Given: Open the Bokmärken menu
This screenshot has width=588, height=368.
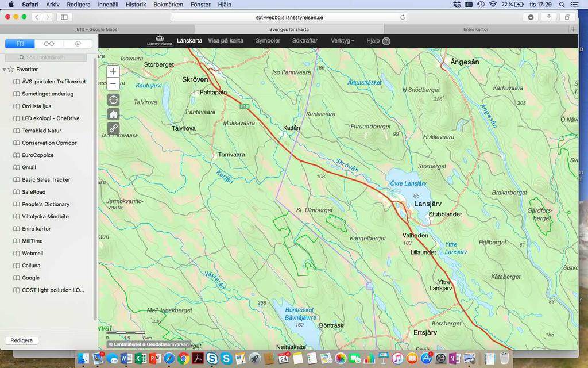Looking at the screenshot, I should click(x=168, y=5).
